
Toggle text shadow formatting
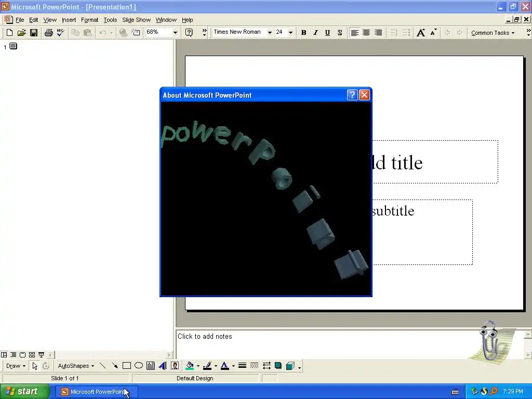pyautogui.click(x=340, y=33)
